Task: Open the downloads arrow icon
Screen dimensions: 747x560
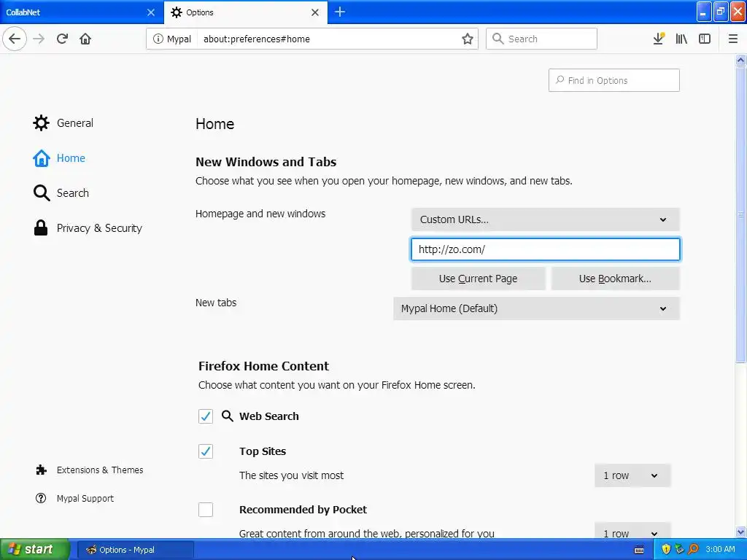Action: [x=659, y=39]
